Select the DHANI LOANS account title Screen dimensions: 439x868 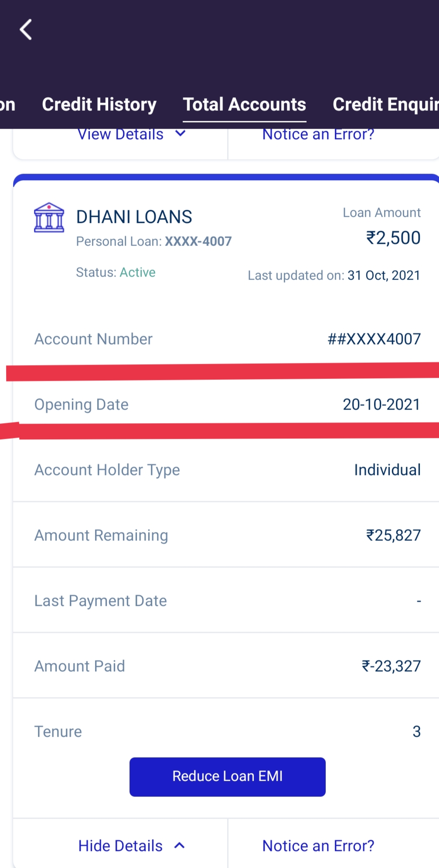click(x=134, y=217)
